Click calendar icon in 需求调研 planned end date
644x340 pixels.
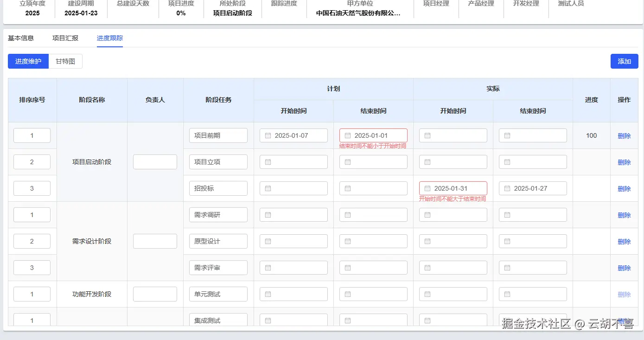pos(348,215)
